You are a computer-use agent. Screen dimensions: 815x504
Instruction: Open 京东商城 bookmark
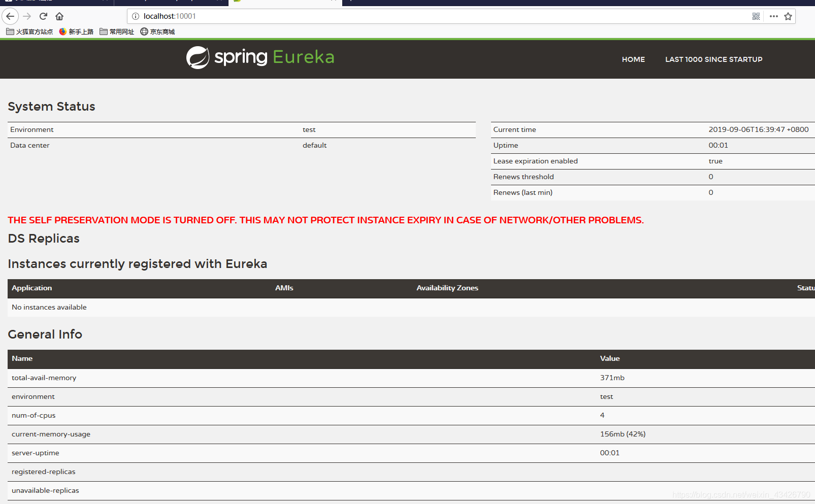pyautogui.click(x=157, y=31)
